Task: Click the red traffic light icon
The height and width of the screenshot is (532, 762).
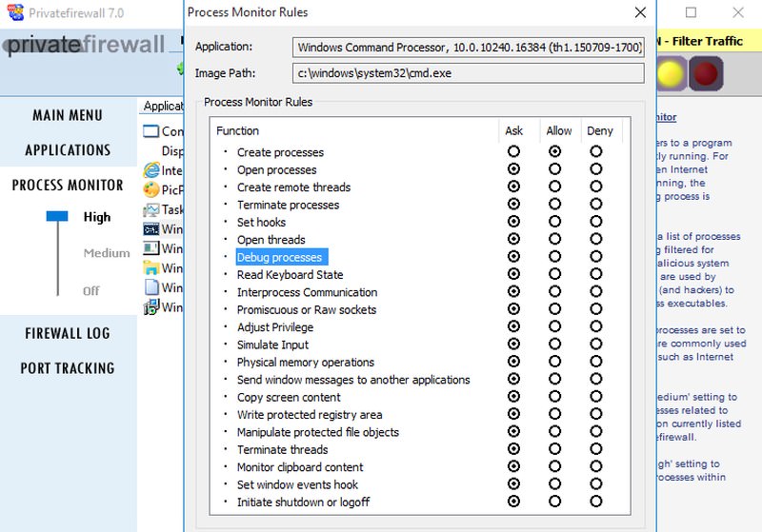Action: click(706, 74)
